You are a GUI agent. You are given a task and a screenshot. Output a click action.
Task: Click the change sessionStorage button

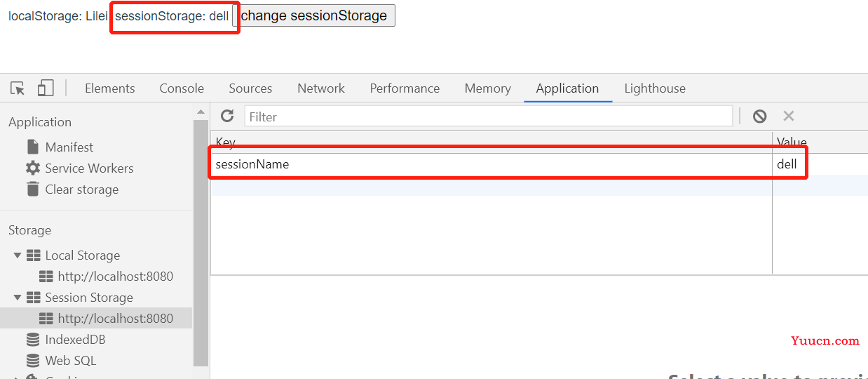coord(314,15)
